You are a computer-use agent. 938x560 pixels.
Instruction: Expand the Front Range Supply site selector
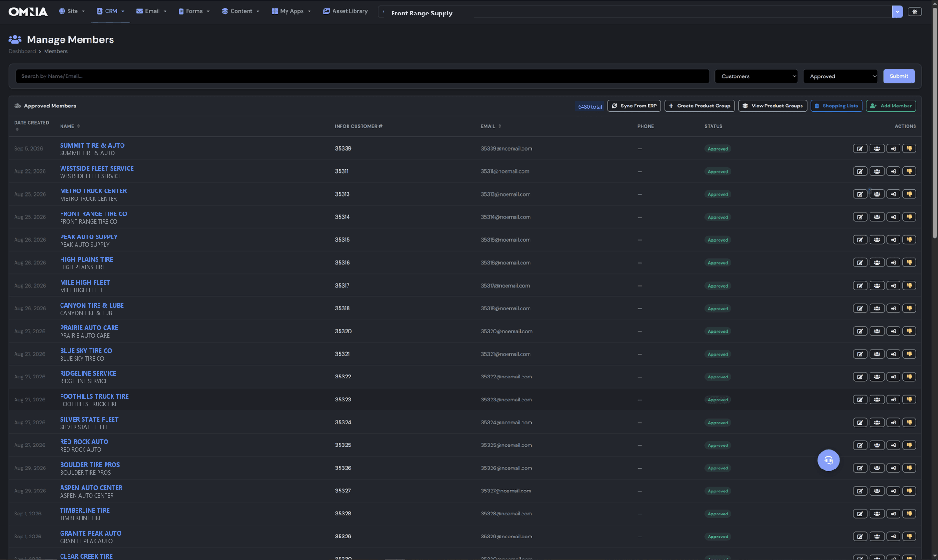pos(897,12)
